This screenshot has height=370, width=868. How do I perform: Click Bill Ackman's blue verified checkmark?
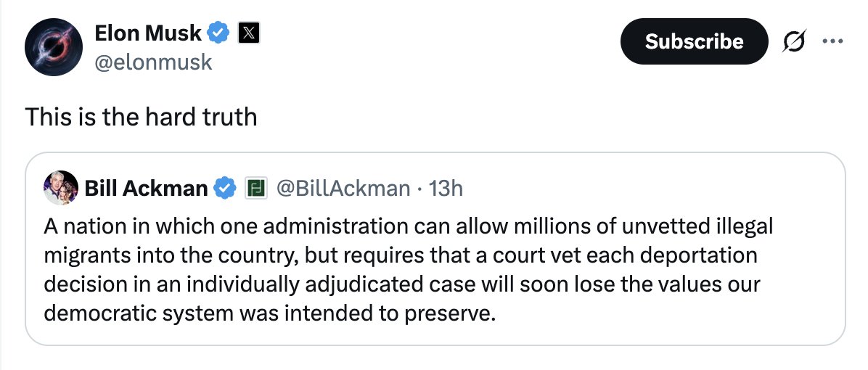tap(224, 189)
